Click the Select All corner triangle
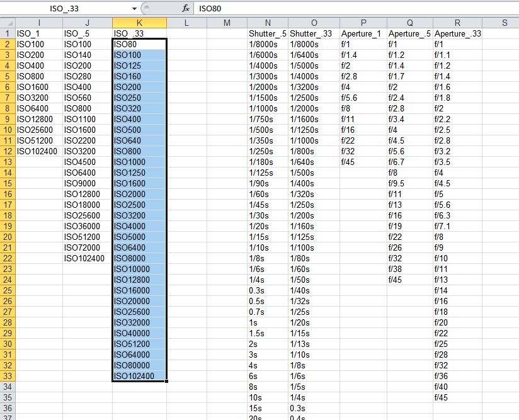This screenshot has height=420, width=519. coord(8,23)
